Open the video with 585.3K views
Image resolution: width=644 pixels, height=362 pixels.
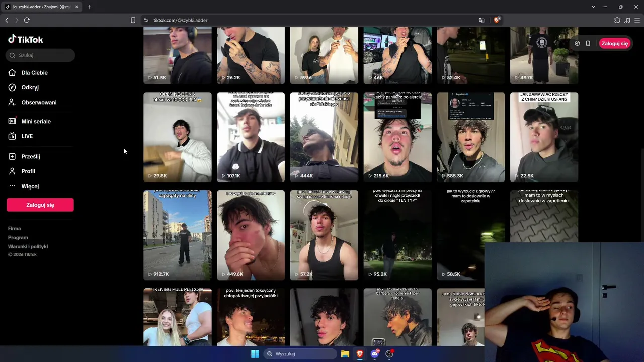471,137
